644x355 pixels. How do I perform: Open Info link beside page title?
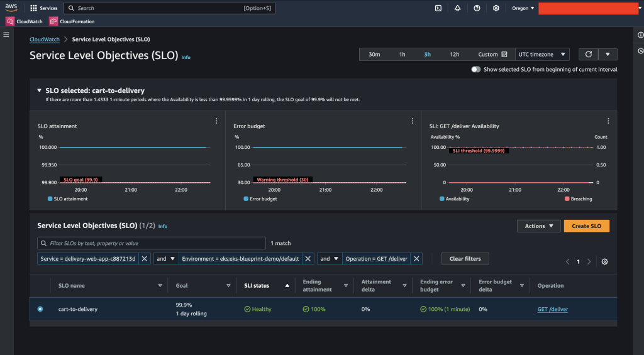click(x=186, y=57)
